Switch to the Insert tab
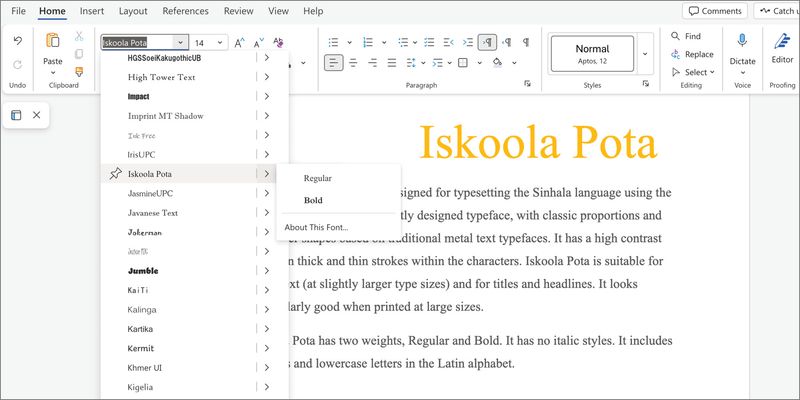The width and height of the screenshot is (800, 400). (x=92, y=11)
